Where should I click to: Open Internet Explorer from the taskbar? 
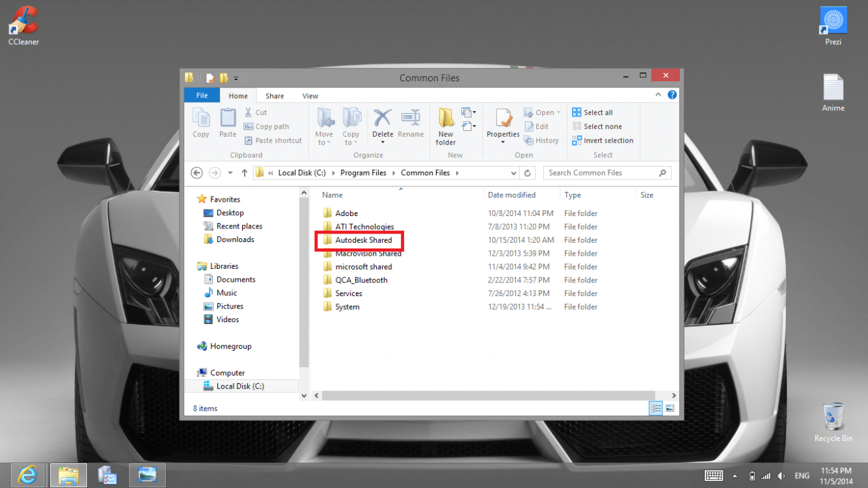(27, 476)
